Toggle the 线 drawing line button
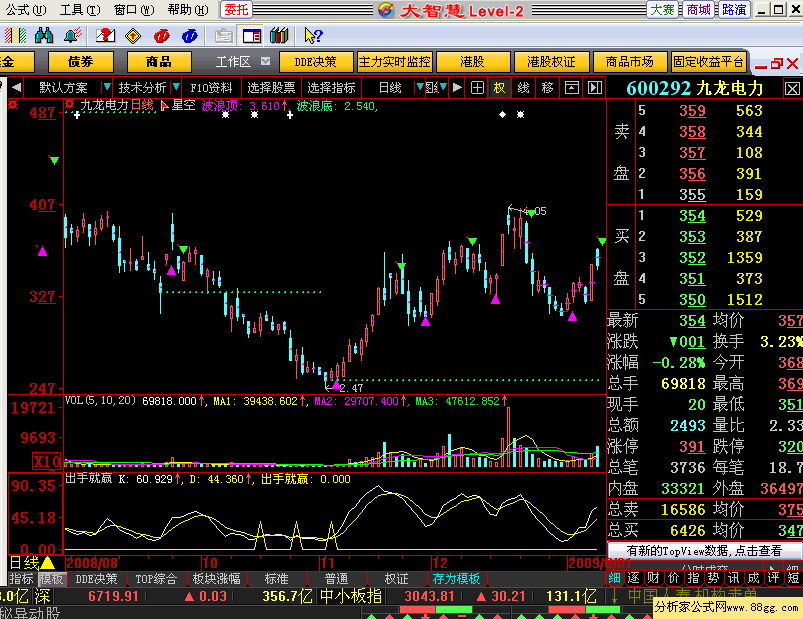This screenshot has height=619, width=803. point(523,88)
